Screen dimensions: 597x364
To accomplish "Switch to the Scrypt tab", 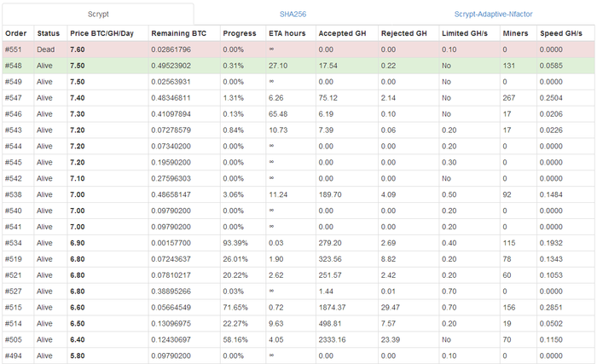I will point(98,14).
